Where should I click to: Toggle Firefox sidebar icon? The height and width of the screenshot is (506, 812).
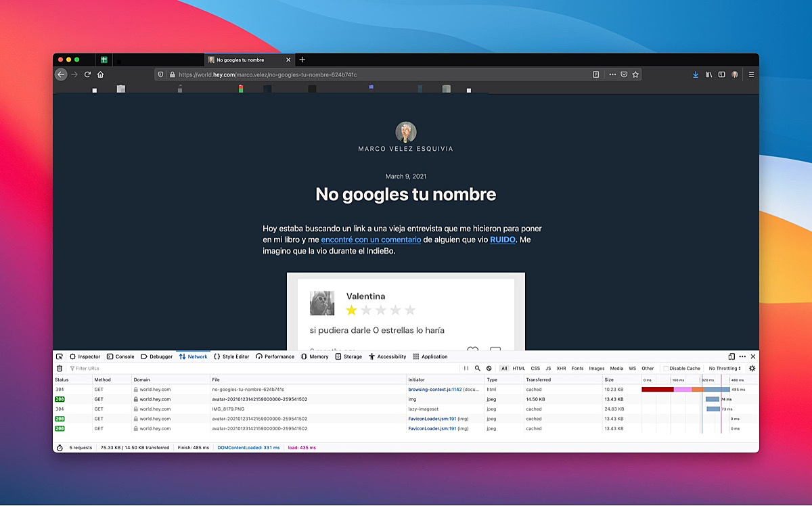click(721, 74)
